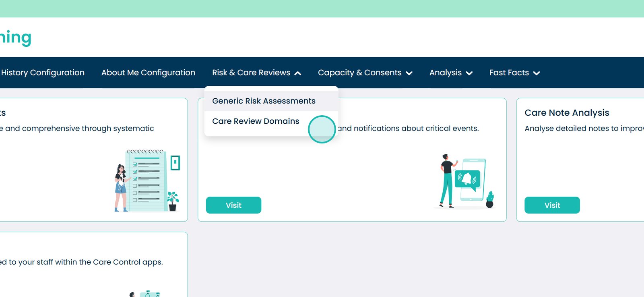This screenshot has height=297, width=644.
Task: Choose Care Review Domains menu entry
Action: (x=256, y=121)
